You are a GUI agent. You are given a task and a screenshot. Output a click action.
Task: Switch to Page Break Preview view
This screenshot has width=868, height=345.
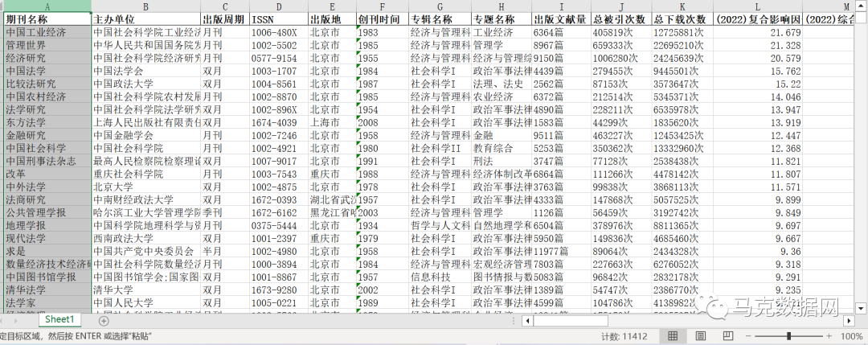pyautogui.click(x=728, y=335)
